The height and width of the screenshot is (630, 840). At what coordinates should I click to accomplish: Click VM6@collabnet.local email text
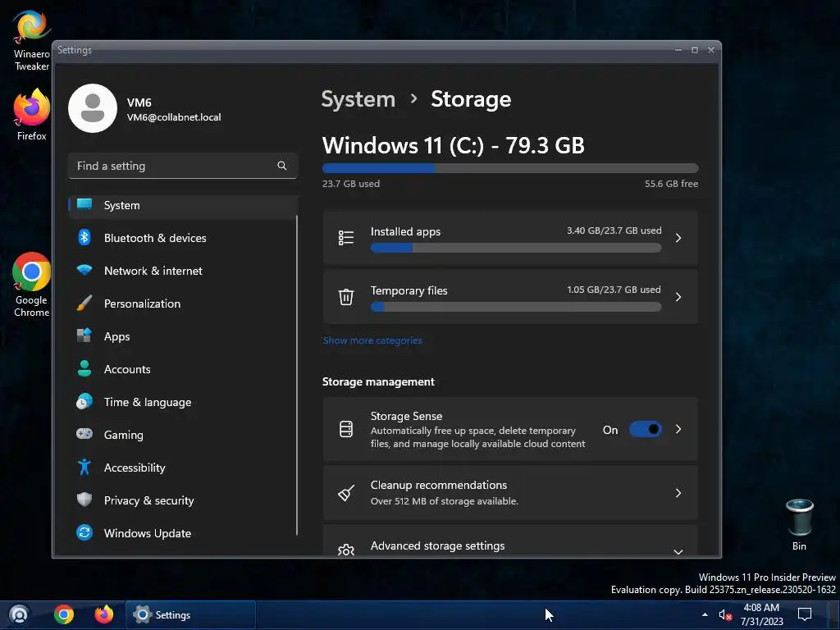(174, 116)
